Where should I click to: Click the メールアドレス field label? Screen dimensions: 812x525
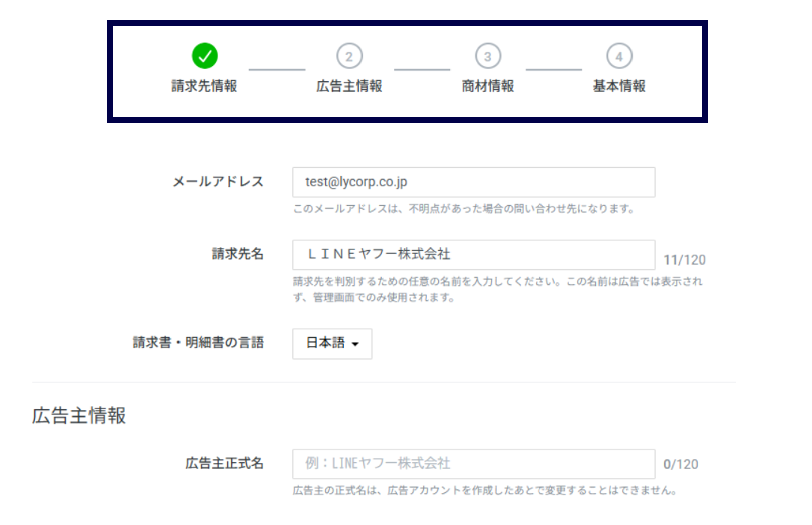(x=218, y=182)
